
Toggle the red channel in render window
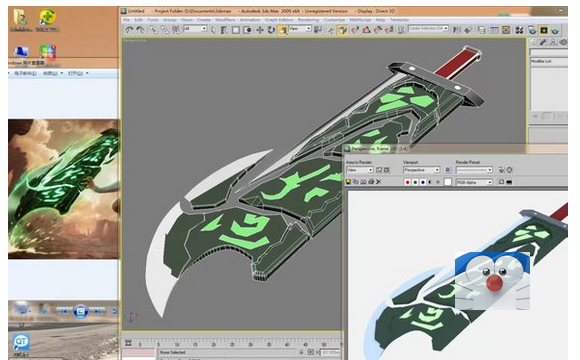[x=408, y=182]
